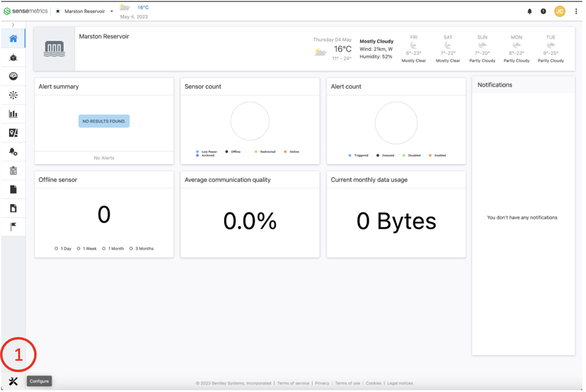This screenshot has height=392, width=586.
Task: Open the three-dot more options menu
Action: point(576,11)
